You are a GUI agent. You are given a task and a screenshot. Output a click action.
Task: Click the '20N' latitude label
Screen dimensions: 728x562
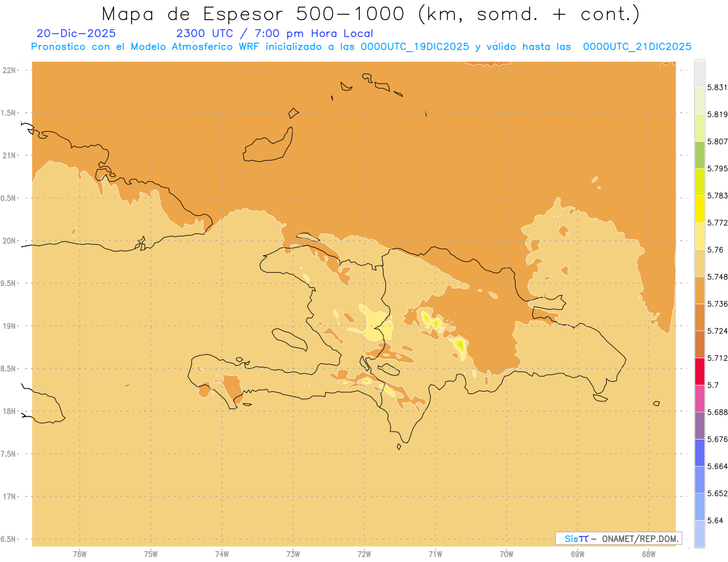[10, 241]
